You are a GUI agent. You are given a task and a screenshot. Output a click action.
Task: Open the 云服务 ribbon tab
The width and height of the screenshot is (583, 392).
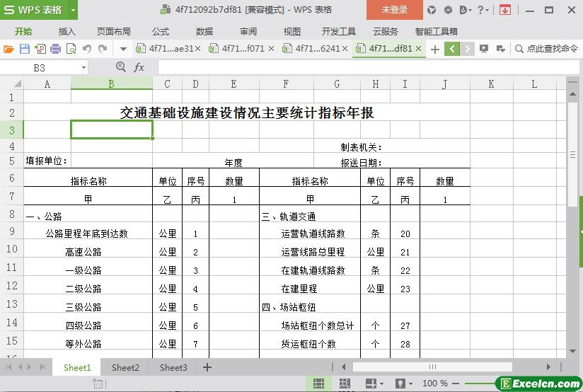coord(386,32)
